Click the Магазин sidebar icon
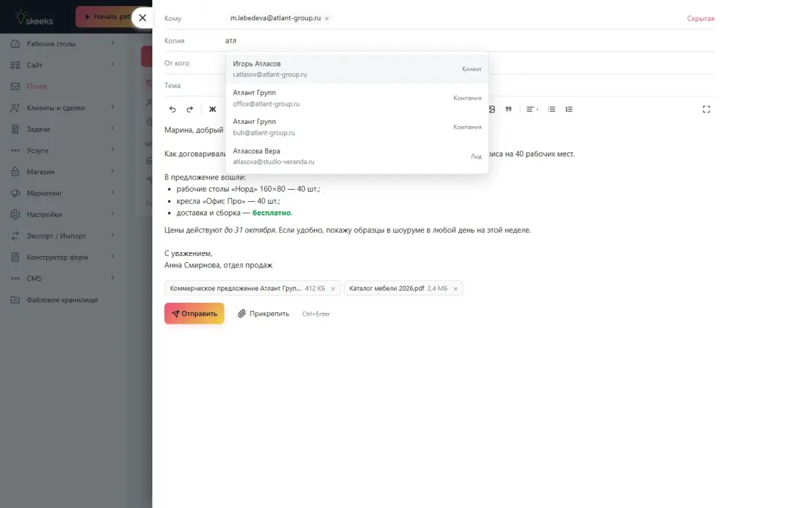Viewport: 812px width, 508px height. [x=15, y=171]
